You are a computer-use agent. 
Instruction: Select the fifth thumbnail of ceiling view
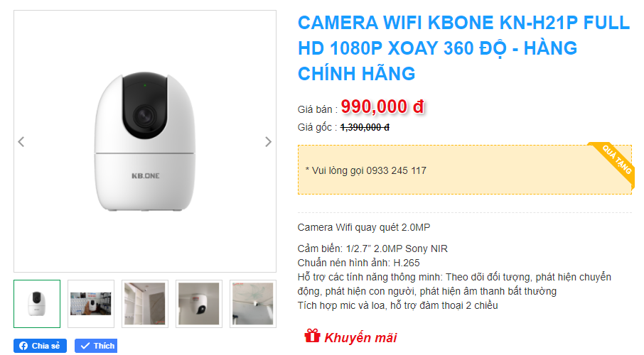(x=253, y=304)
